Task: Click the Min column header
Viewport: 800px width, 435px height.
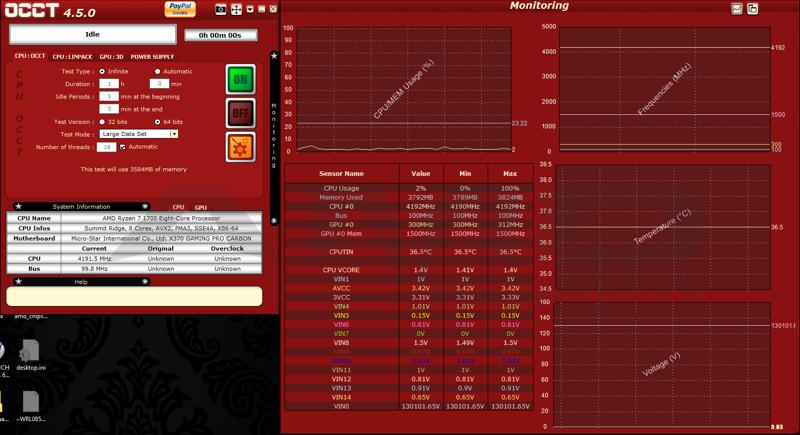Action: [465, 173]
